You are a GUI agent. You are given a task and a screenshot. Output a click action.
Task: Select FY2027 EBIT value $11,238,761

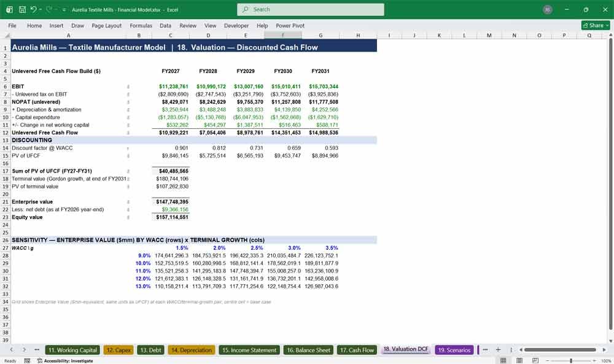click(171, 87)
